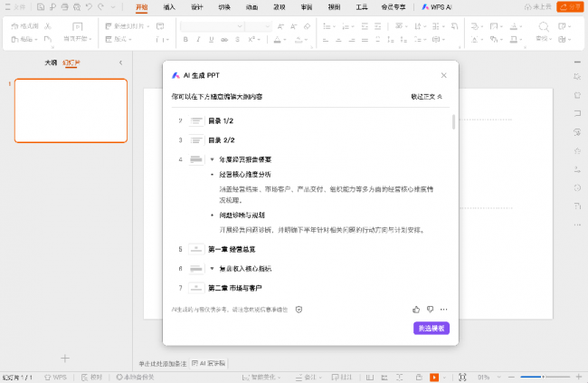Open the File (文件) menu

(15, 6)
